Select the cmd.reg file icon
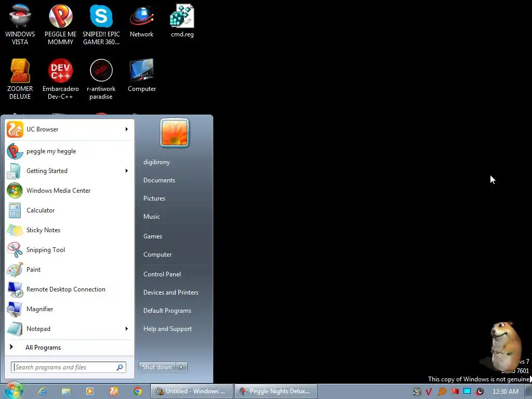This screenshot has height=399, width=532. 182,20
